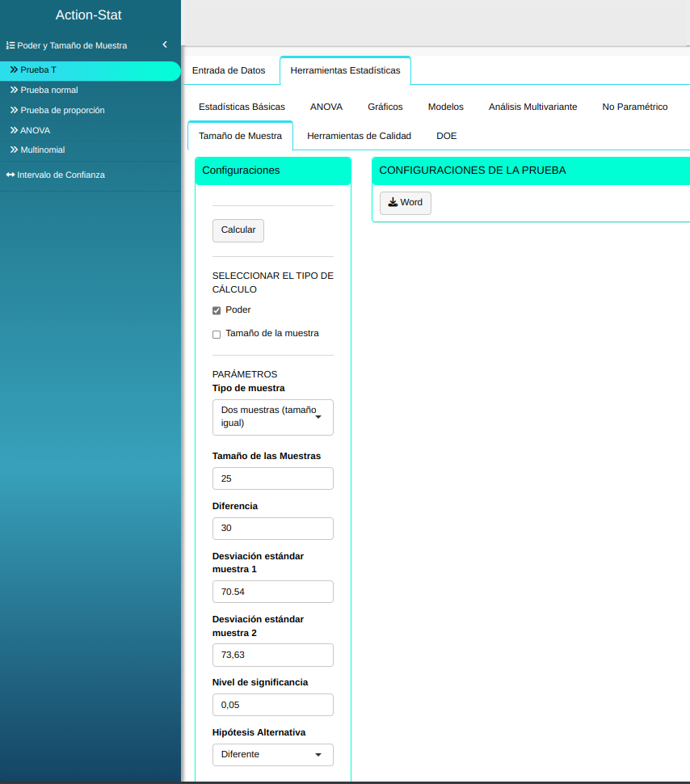Image resolution: width=690 pixels, height=784 pixels.
Task: Click the Diferencia input field
Action: tap(272, 529)
